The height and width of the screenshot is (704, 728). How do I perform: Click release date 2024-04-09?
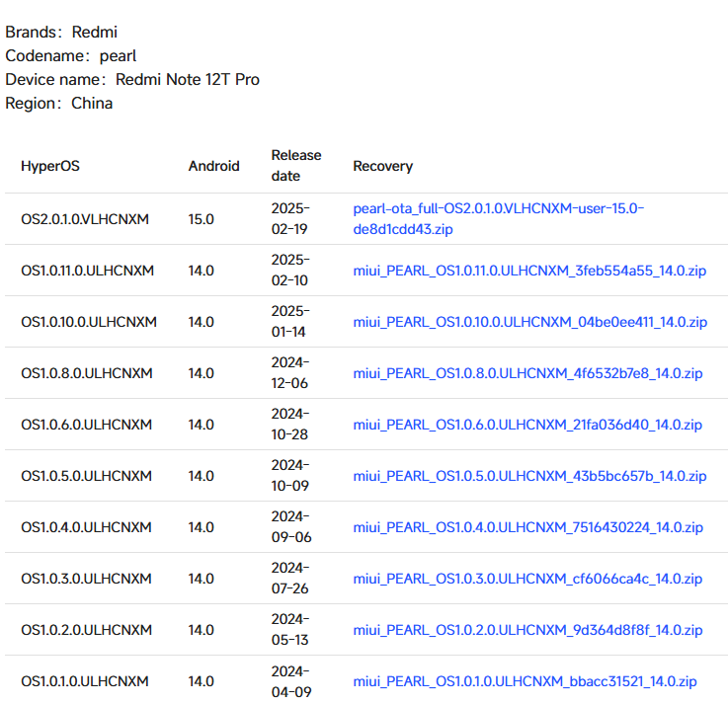pyautogui.click(x=291, y=681)
